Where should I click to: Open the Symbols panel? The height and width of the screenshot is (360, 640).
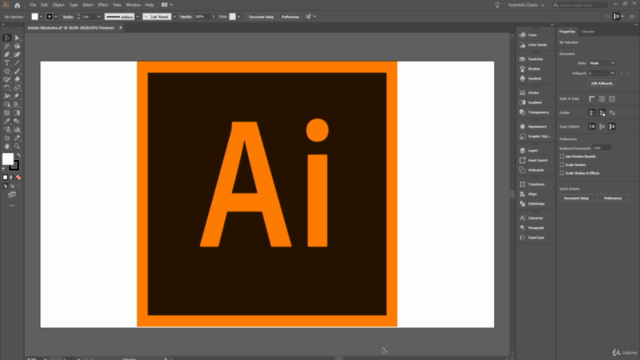535,79
